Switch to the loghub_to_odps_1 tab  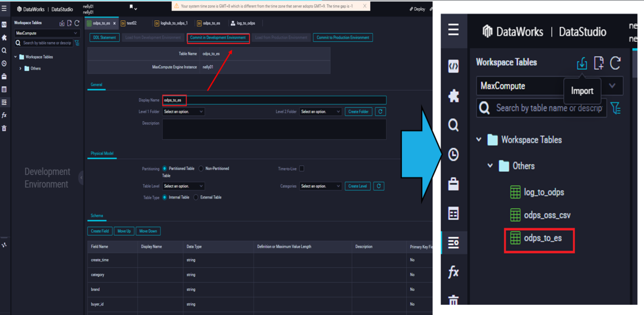171,24
